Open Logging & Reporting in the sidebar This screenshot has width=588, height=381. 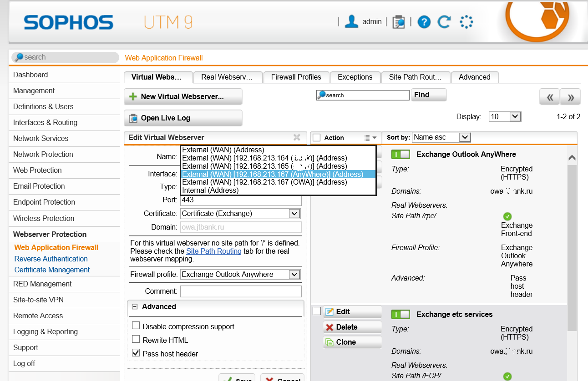tap(64, 332)
